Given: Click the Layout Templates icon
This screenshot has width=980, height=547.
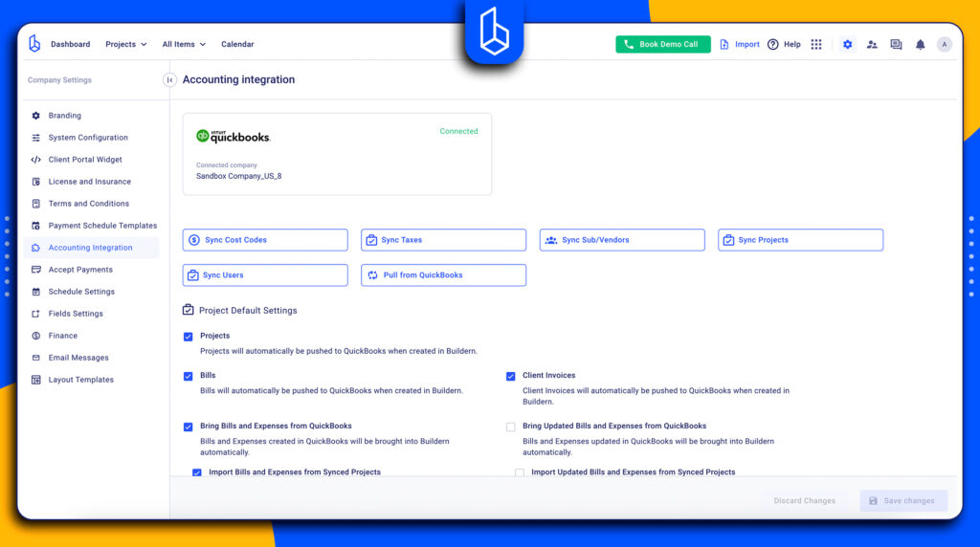Looking at the screenshot, I should (35, 380).
